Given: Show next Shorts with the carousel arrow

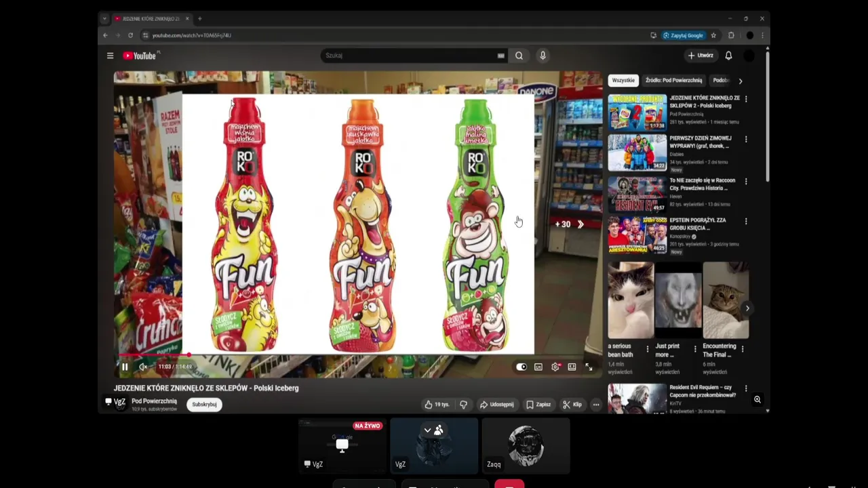Looking at the screenshot, I should click(x=747, y=308).
